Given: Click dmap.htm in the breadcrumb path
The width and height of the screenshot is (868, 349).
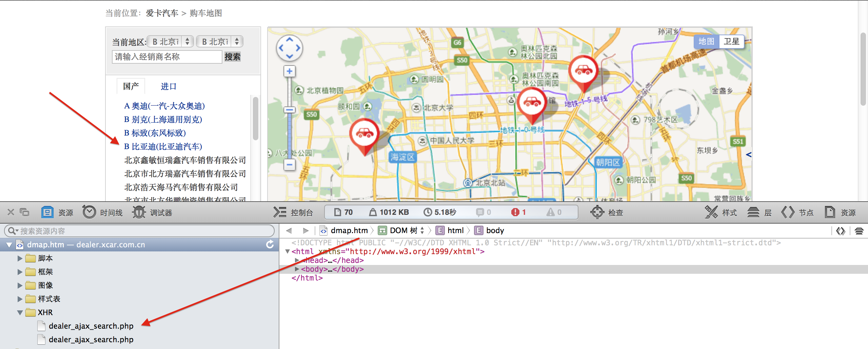Looking at the screenshot, I should pos(344,230).
